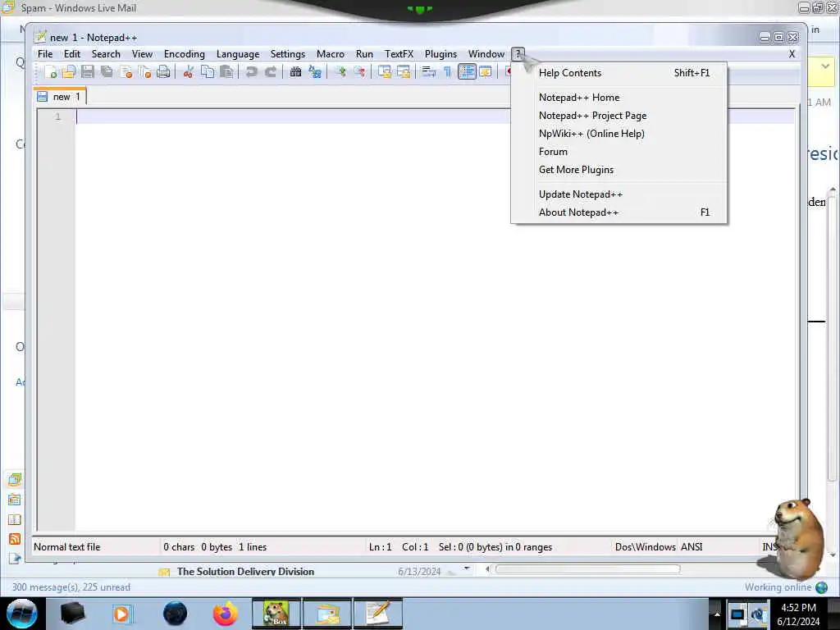Open About Notepad++ from the menu
Viewport: 840px width, 630px height.
619,212
